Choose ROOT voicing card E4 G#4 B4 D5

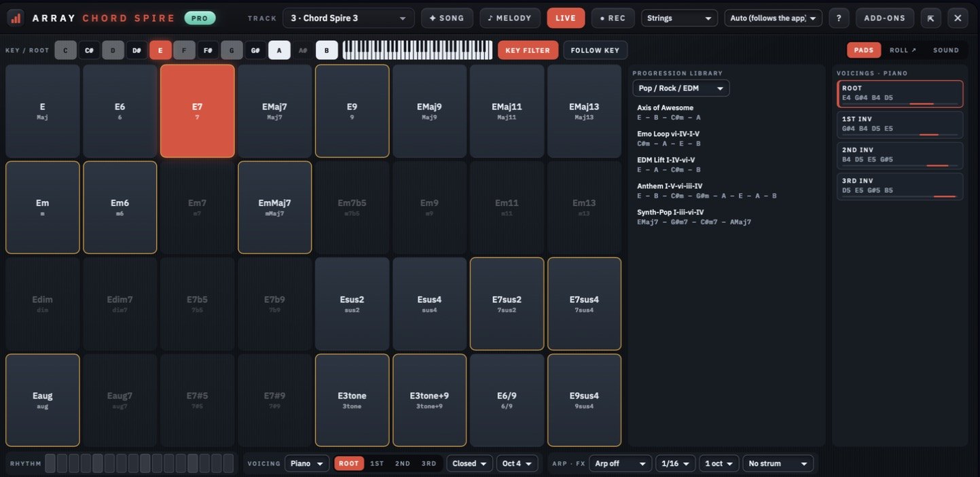point(901,94)
